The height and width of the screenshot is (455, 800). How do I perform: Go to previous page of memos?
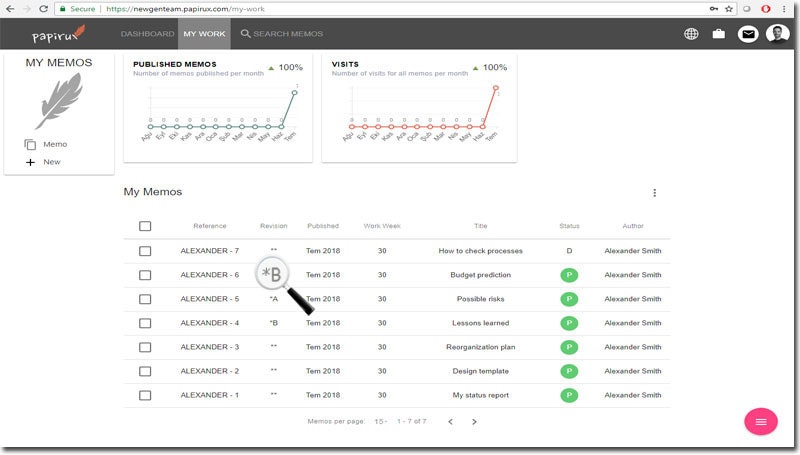[451, 422]
